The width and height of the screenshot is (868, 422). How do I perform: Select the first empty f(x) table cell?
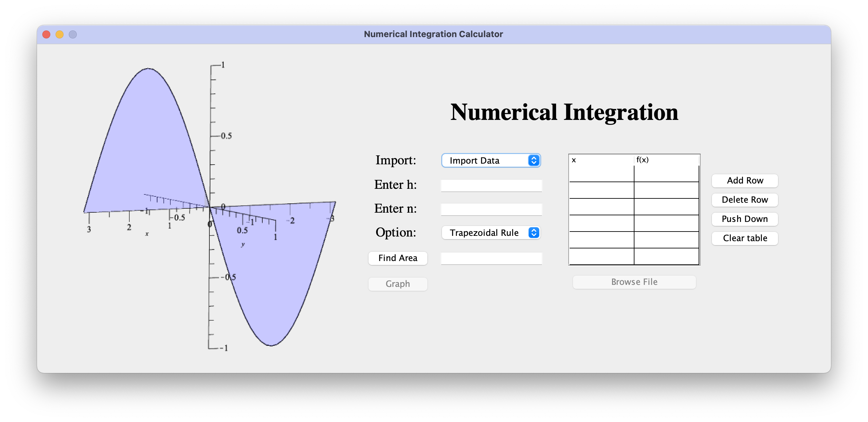click(666, 174)
